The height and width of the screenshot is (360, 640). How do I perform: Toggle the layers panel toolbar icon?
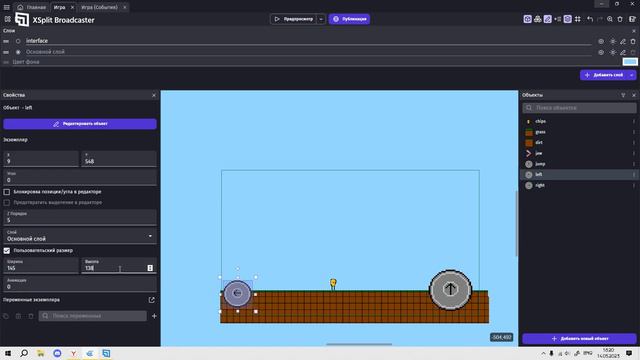tap(567, 19)
